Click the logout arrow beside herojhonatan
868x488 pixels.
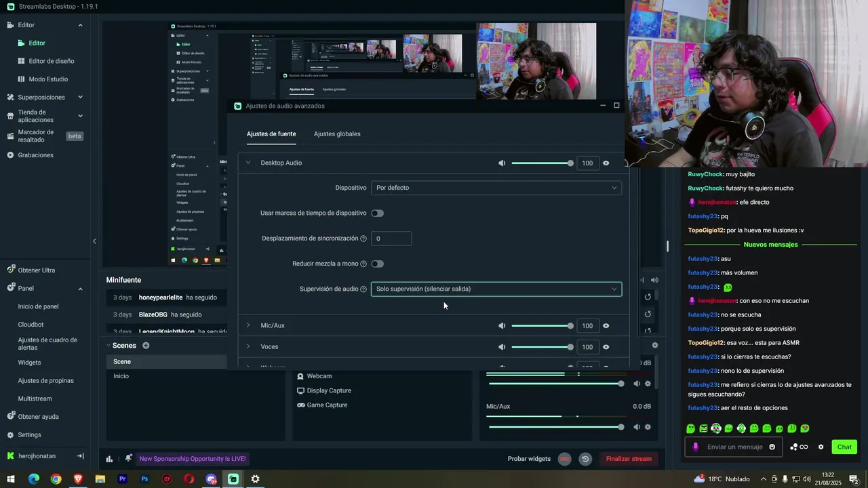coord(80,456)
